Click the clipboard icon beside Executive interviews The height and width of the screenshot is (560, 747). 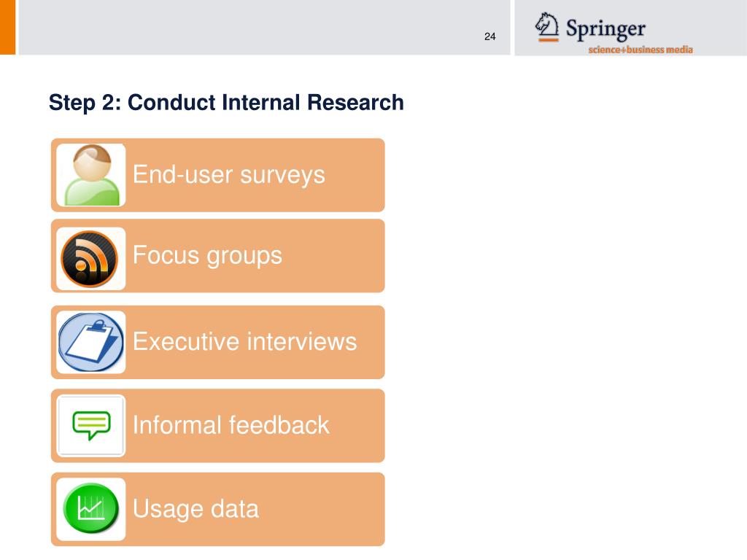(90, 342)
